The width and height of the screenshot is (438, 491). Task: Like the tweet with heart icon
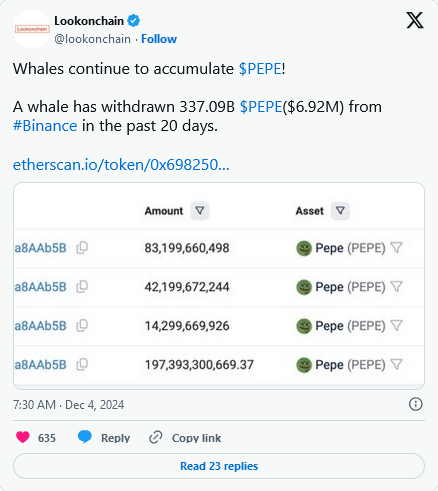tap(23, 437)
